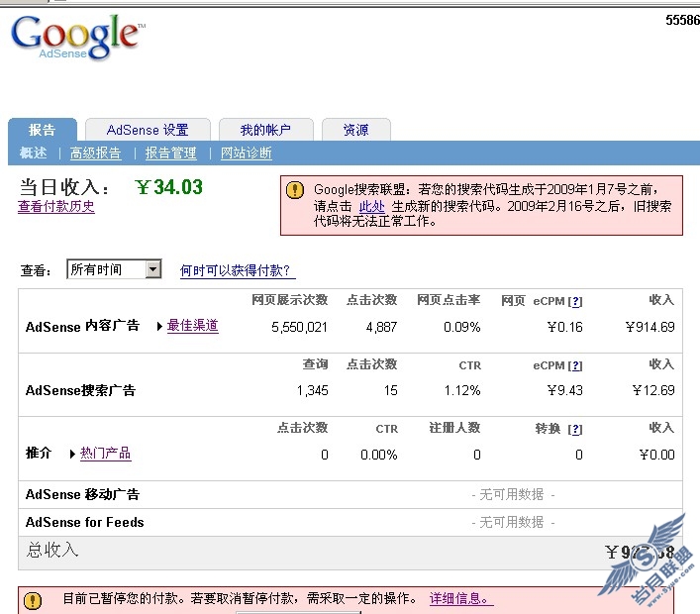Expand the 最佳渠道 arrow triangle
The width and height of the screenshot is (700, 614).
[159, 326]
